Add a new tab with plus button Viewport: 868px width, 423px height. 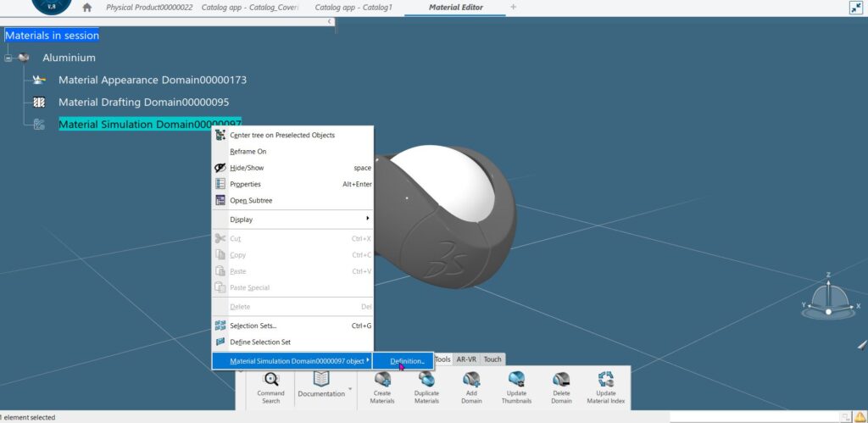pos(513,8)
